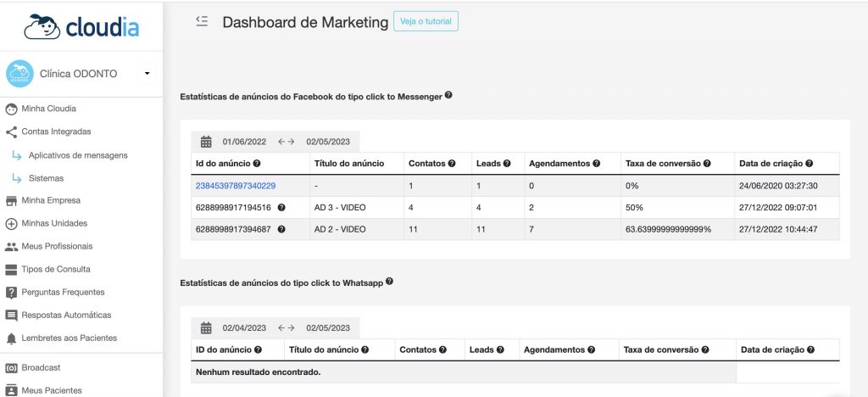Click help icon next to Messenger Taxa de conversão
This screenshot has height=397, width=868.
[707, 164]
